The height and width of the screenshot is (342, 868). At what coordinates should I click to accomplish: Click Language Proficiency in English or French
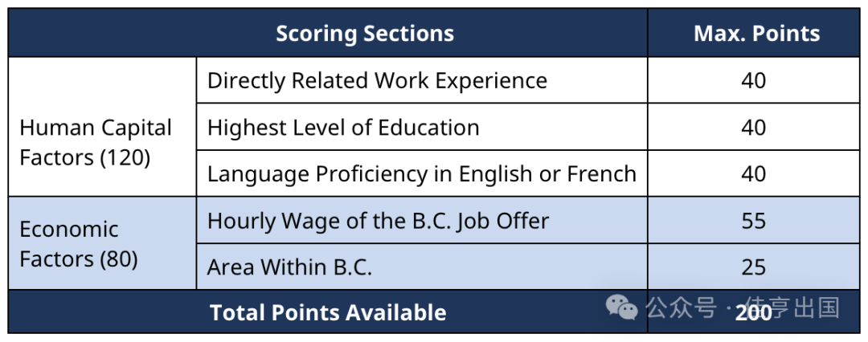[422, 173]
